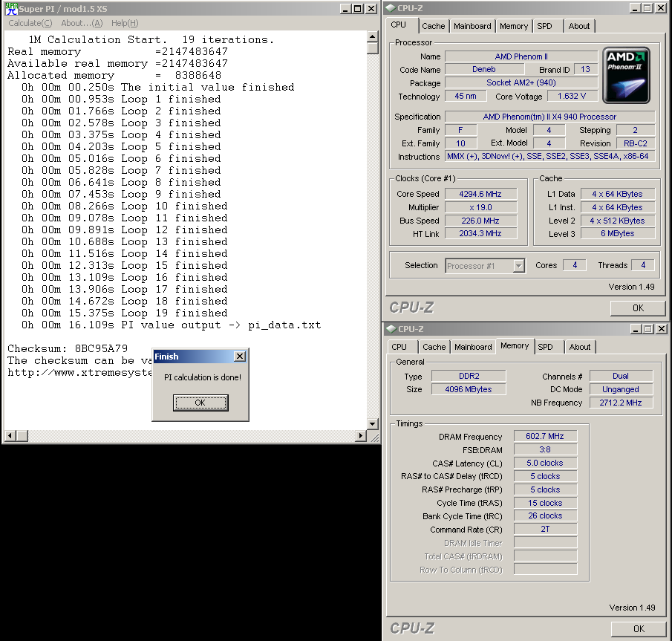The width and height of the screenshot is (672, 641).
Task: Click Level 2 cache value 4 x 512 KBytes
Action: (618, 221)
